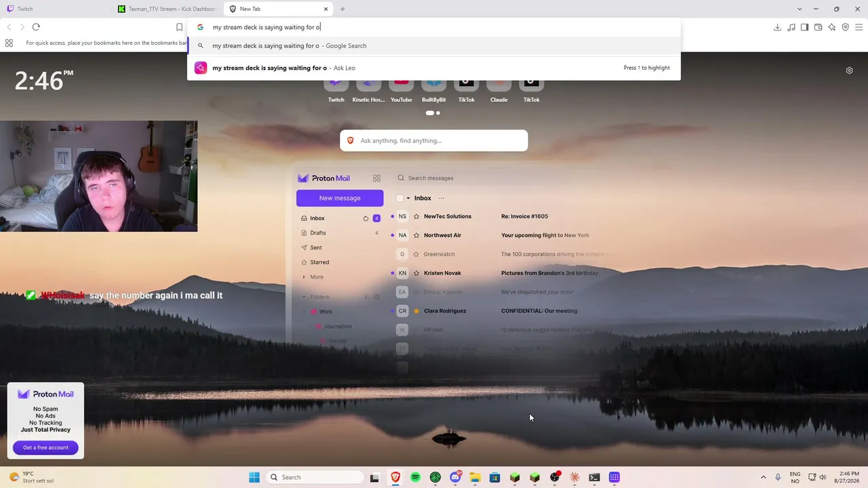The image size is (868, 488).
Task: Switch to the Twitch browser tab
Action: click(56, 9)
